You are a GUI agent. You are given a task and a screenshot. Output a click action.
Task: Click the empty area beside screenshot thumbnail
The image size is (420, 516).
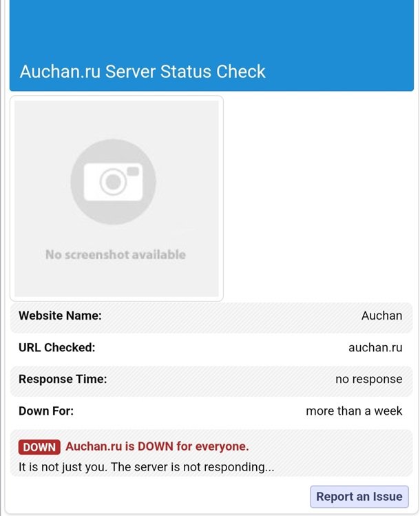(318, 198)
